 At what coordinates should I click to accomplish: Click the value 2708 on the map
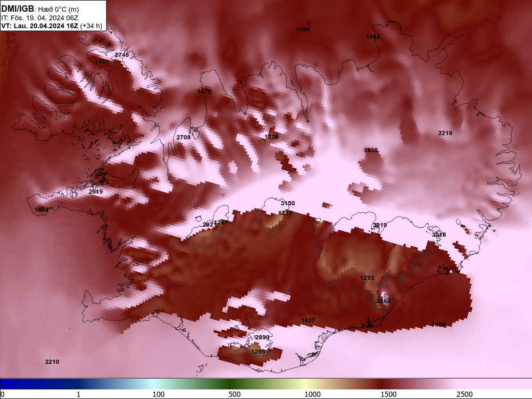[183, 137]
